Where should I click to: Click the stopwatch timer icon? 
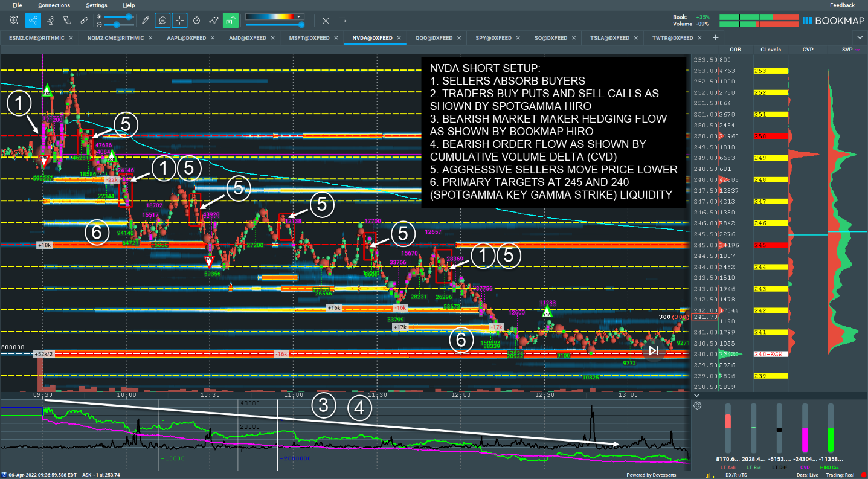pos(196,20)
